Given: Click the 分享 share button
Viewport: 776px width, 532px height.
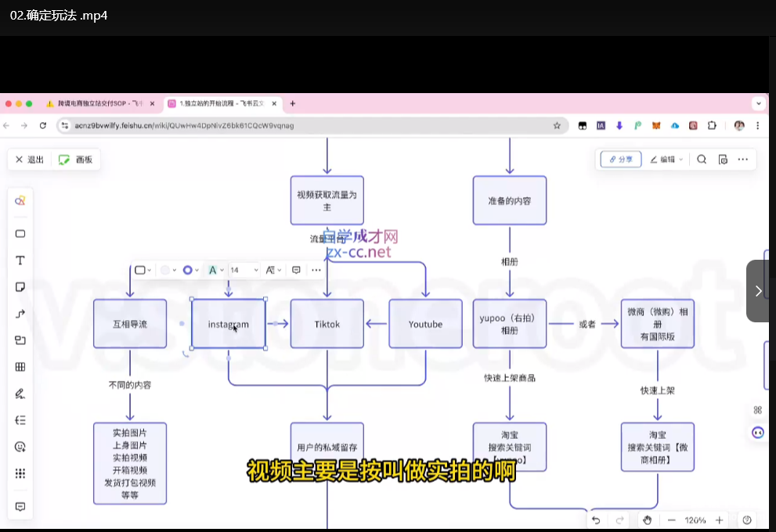Looking at the screenshot, I should [x=621, y=159].
